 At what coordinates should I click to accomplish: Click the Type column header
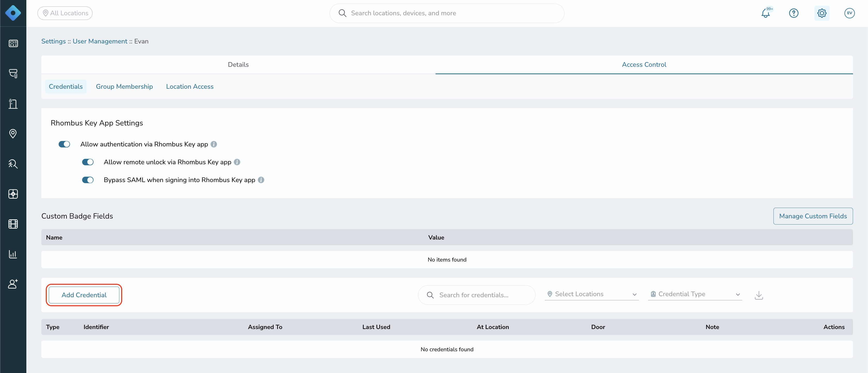52,327
